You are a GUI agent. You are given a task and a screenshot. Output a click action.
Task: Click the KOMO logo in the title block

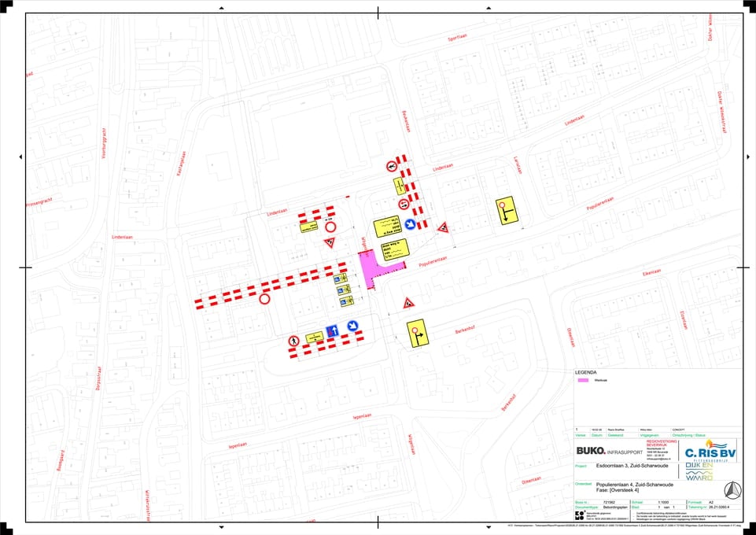click(579, 516)
